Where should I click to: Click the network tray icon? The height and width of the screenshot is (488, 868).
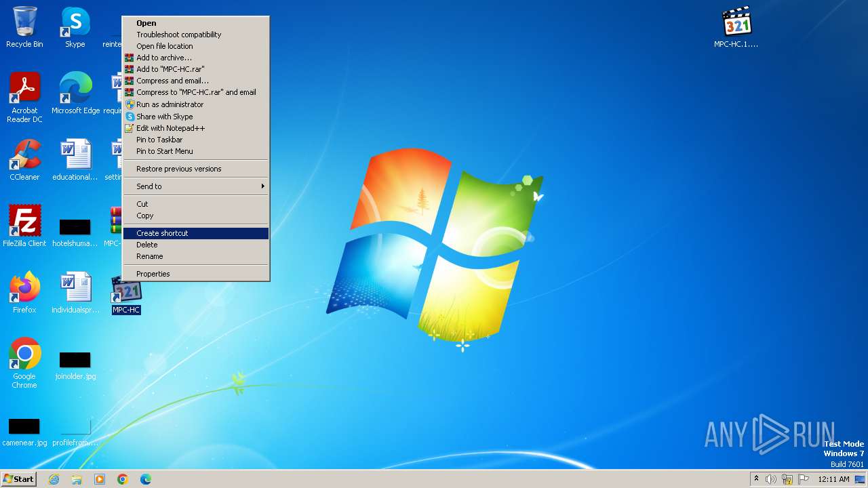(x=787, y=479)
